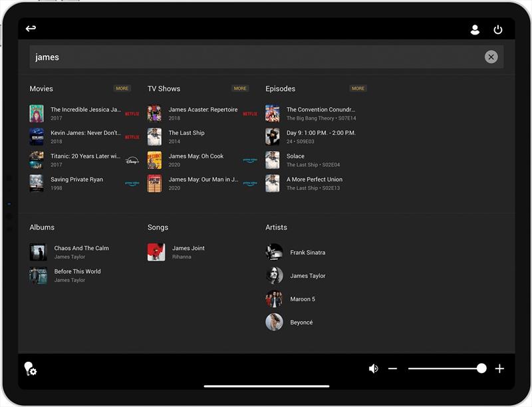Open the lighting settings bulb icon
The width and height of the screenshot is (532, 407).
point(30,368)
